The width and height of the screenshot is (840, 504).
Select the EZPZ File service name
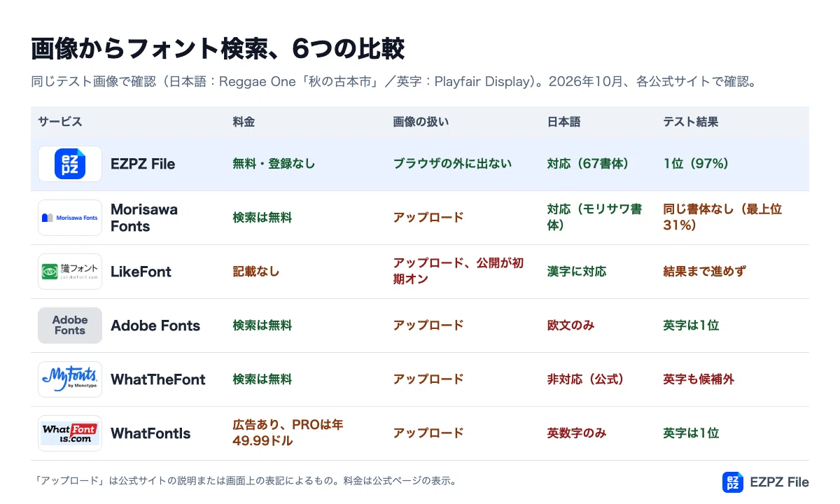coord(143,164)
